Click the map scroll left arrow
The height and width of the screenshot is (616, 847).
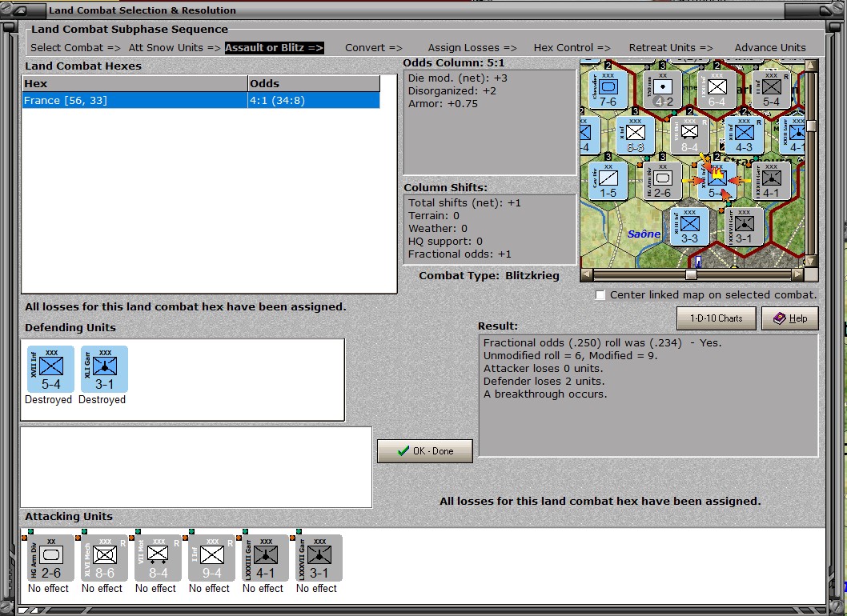(585, 274)
